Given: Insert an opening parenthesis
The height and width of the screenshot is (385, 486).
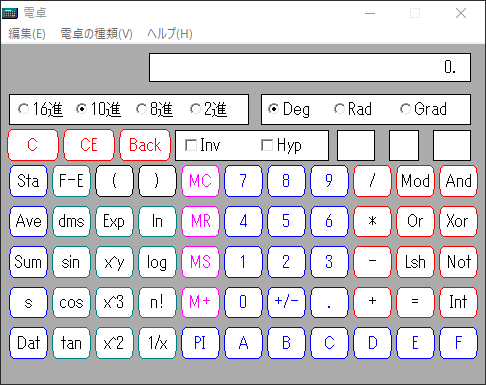Looking at the screenshot, I should (114, 181).
